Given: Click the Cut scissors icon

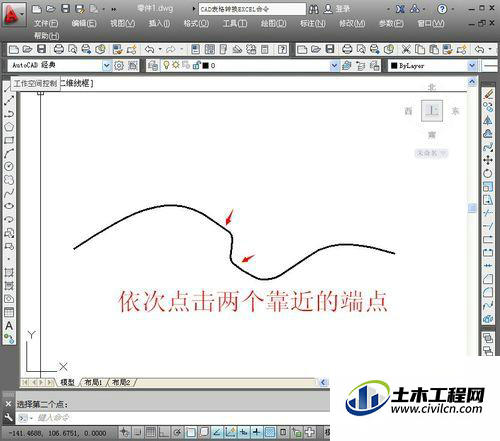Looking at the screenshot, I should click(406, 50).
